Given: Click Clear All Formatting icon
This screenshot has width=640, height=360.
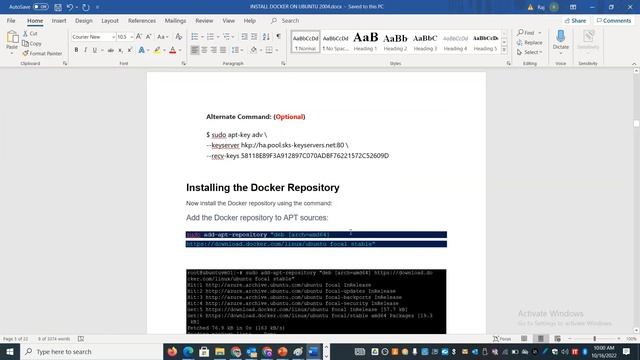Looking at the screenshot, I should 178,37.
